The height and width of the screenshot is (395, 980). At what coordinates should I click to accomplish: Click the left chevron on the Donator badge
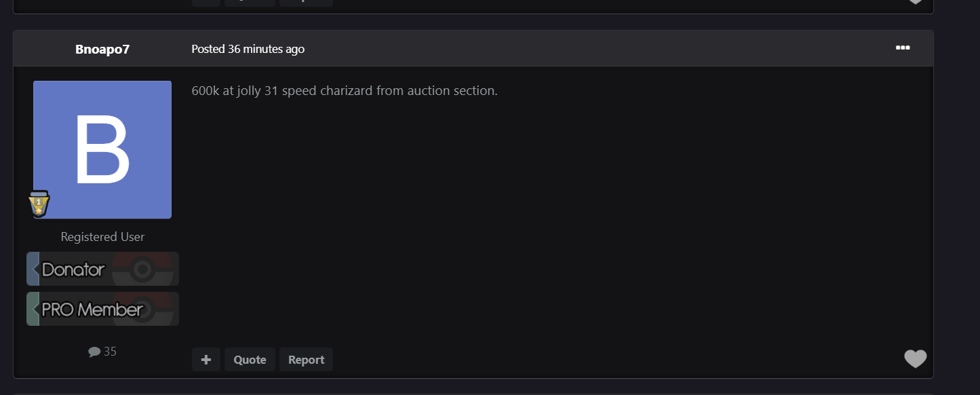click(34, 269)
